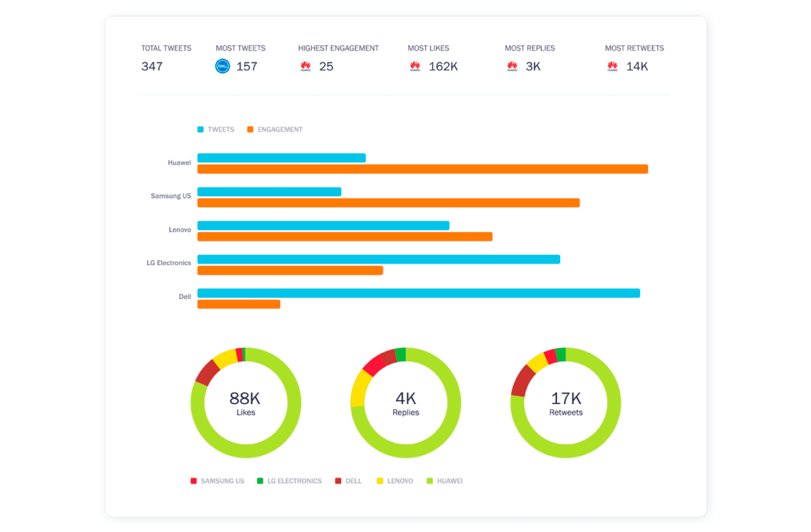Click the SAMSUNG US legend text
Viewport: 811px width, 532px height.
[x=223, y=481]
